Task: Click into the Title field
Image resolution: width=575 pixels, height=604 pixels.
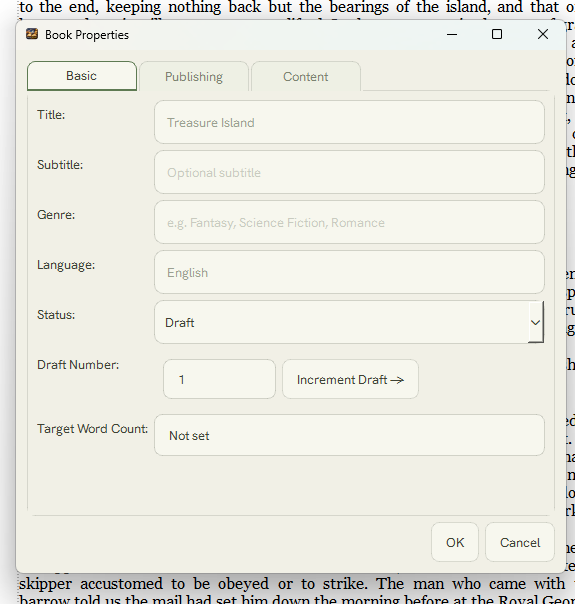Action: 349,122
